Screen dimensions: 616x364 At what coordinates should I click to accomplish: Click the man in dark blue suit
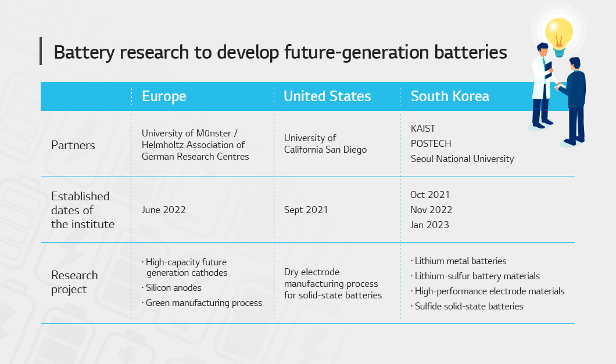(574, 102)
